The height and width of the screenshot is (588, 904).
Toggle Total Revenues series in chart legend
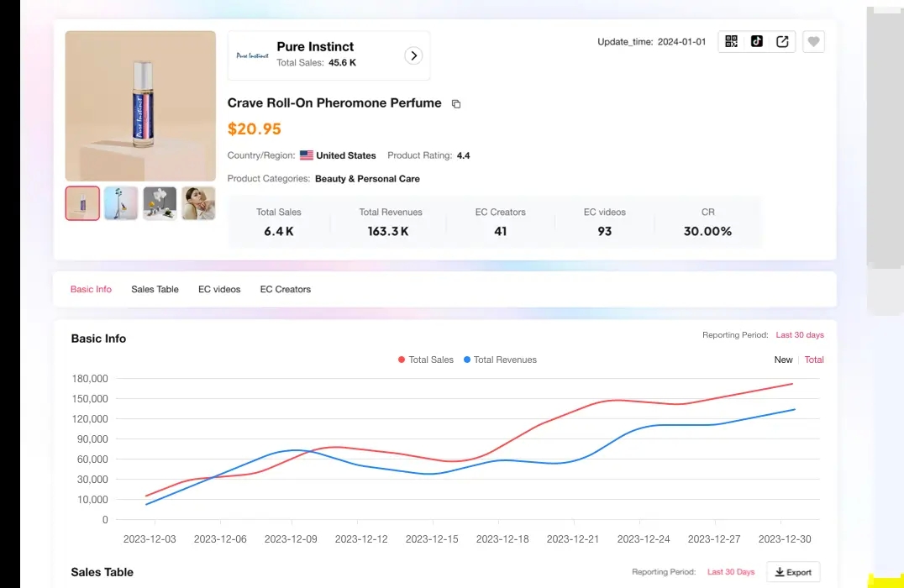click(x=499, y=360)
